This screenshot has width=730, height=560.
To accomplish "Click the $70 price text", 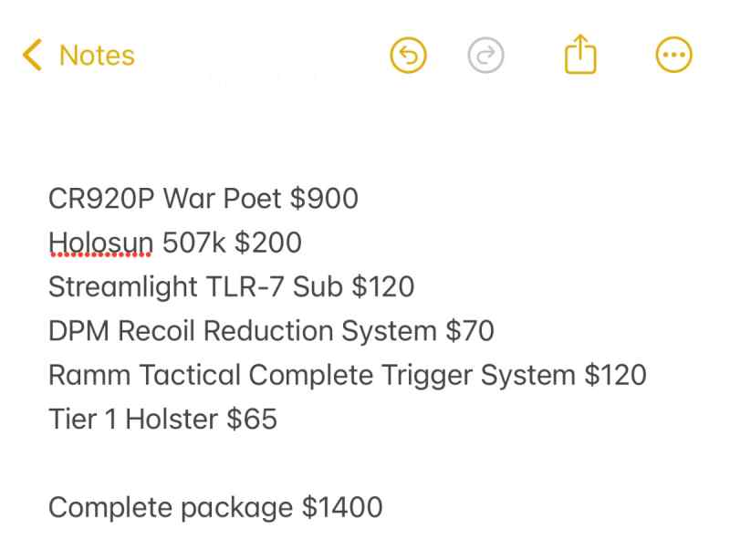I will (470, 331).
